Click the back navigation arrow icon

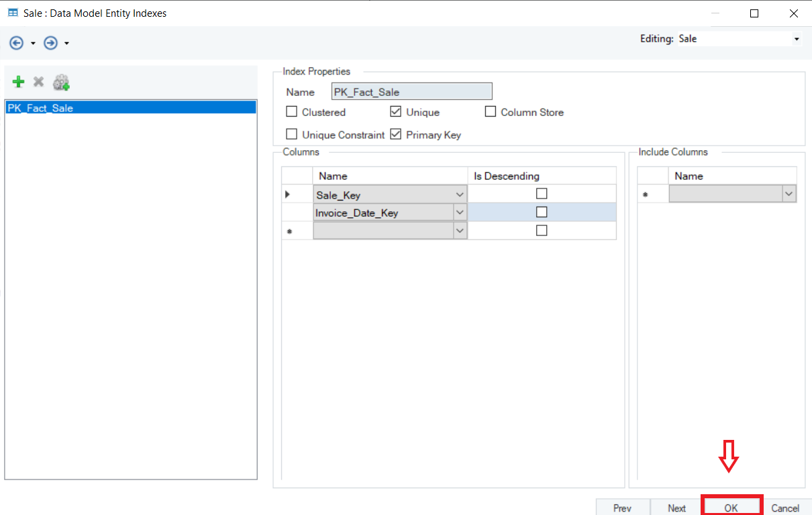(16, 43)
